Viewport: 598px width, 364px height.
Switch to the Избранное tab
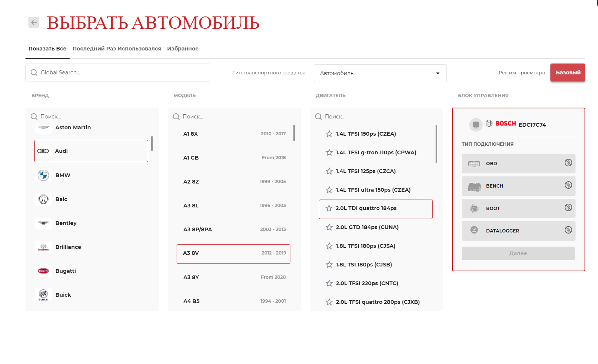point(183,49)
